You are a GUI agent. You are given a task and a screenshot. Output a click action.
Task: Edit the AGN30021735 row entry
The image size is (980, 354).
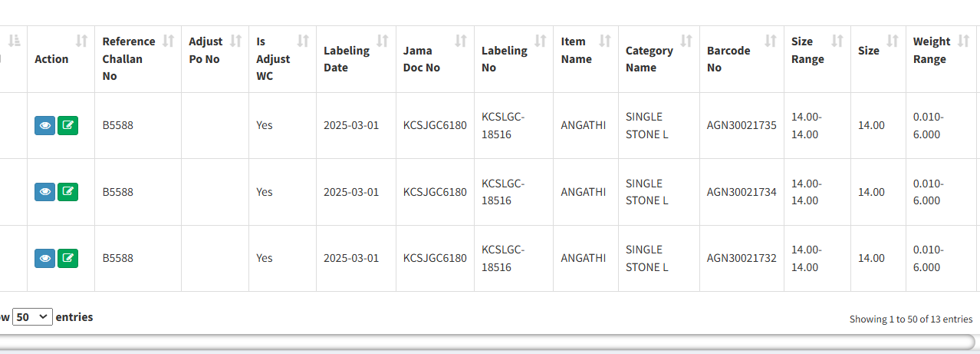pos(68,125)
